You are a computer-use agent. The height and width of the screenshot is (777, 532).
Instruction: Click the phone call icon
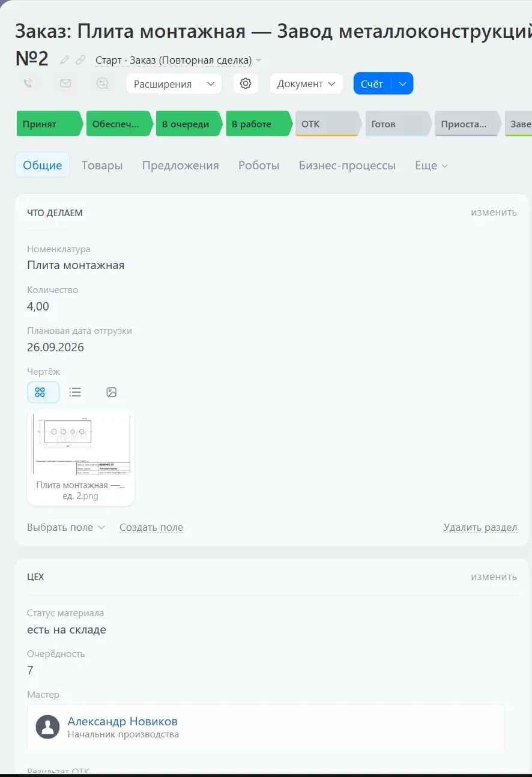pyautogui.click(x=28, y=83)
